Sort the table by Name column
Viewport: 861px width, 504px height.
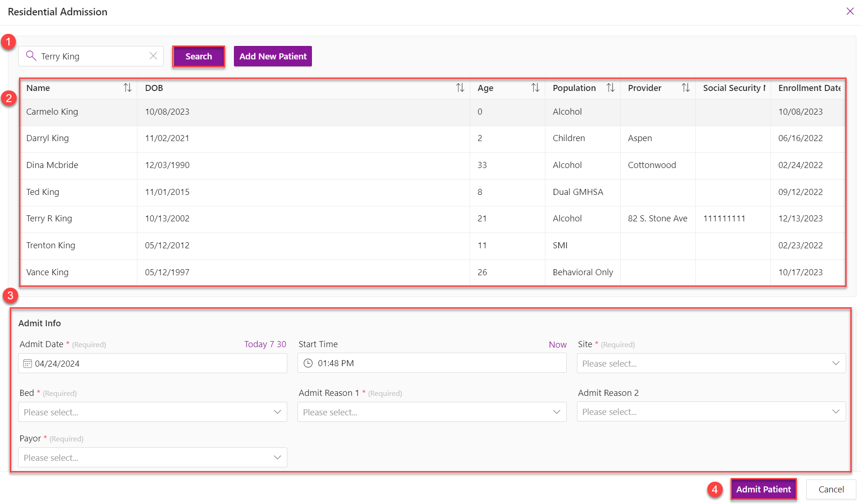tap(127, 88)
